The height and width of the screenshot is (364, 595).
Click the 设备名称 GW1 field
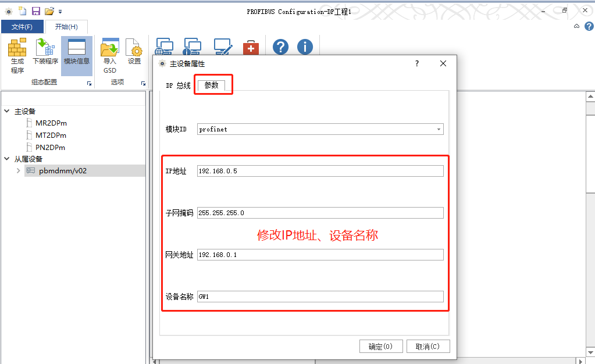(x=320, y=297)
